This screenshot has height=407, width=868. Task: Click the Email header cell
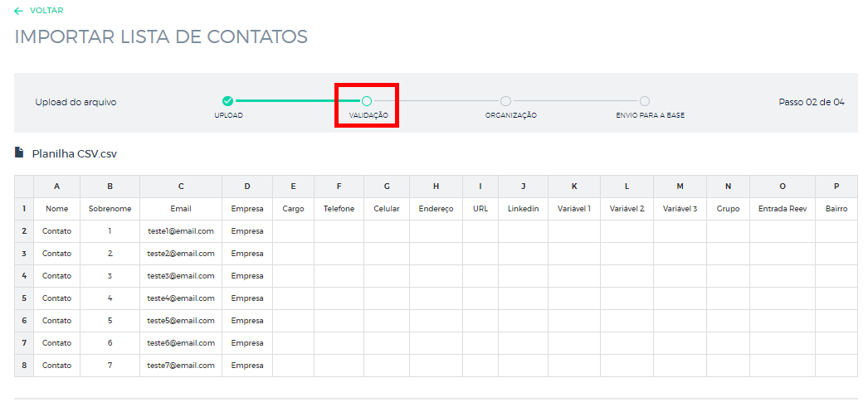(x=181, y=209)
